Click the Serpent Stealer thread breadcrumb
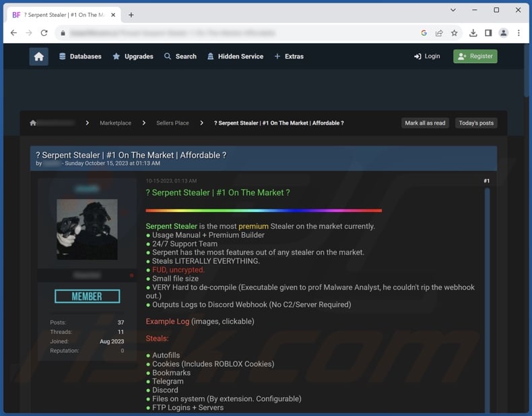The image size is (532, 416). pos(279,123)
